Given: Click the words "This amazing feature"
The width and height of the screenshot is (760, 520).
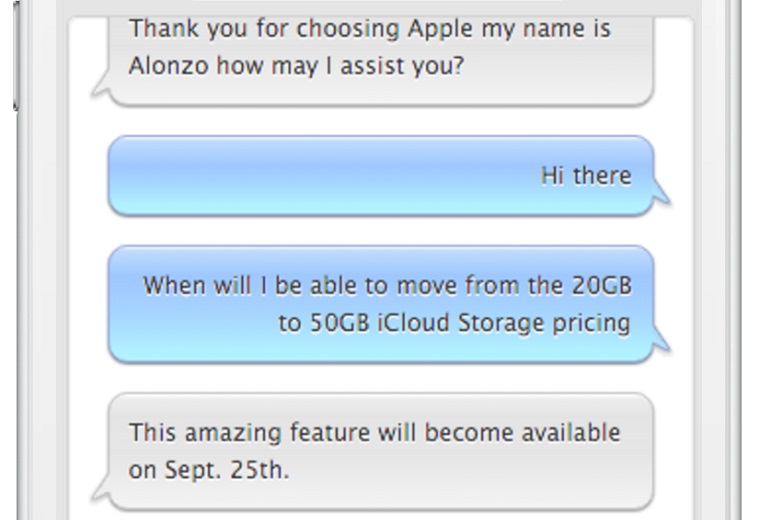Looking at the screenshot, I should 234,433.
